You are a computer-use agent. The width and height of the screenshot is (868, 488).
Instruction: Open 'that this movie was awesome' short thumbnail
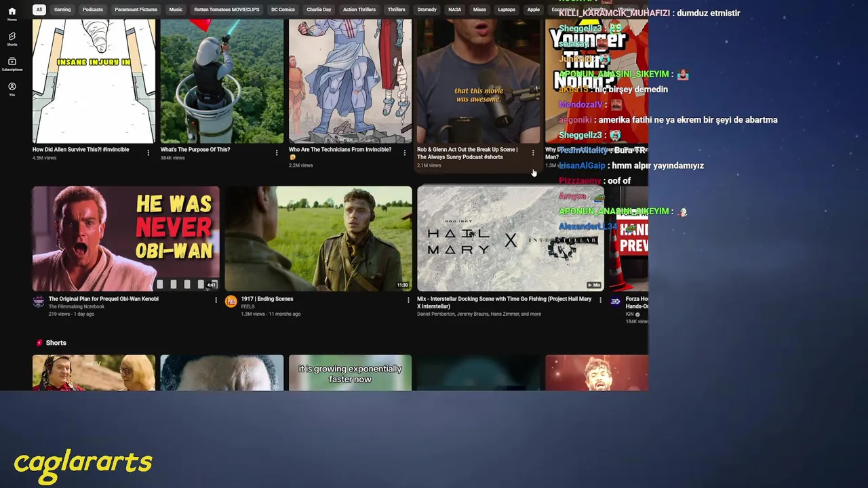[x=478, y=81]
